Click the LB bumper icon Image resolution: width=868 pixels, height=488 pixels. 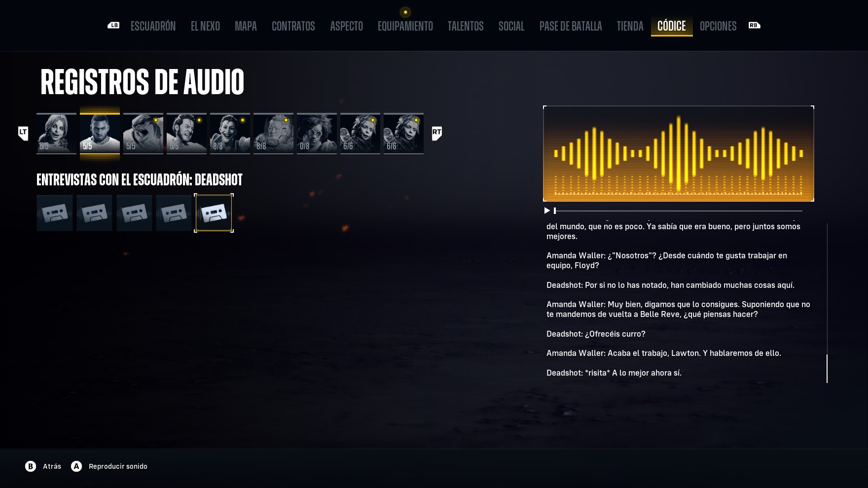[x=113, y=25]
